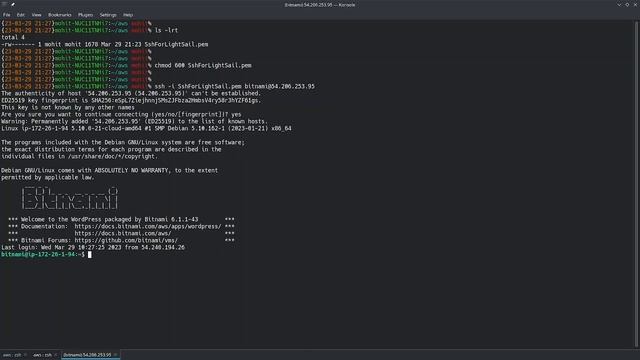Click the Bitnami ASCII art logo
The width and height of the screenshot is (640, 360).
(x=70, y=198)
